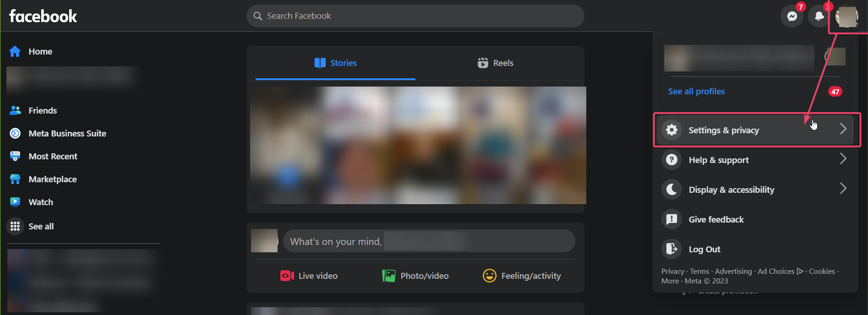Image resolution: width=868 pixels, height=315 pixels.
Task: Open the Friends icon in left sidebar
Action: 15,110
